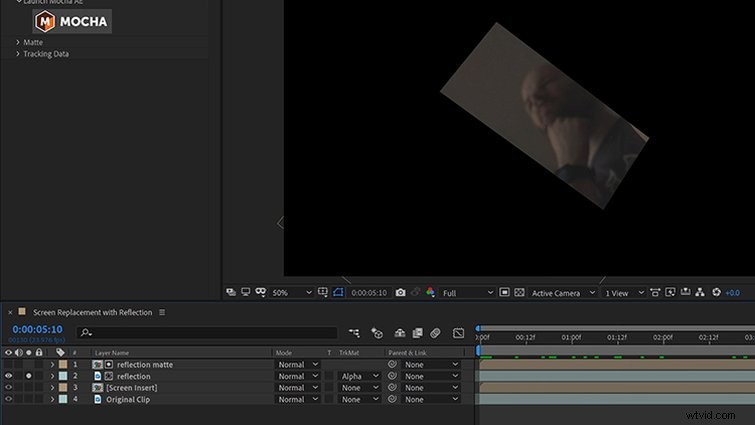Click the reflection layer label color
This screenshot has width=755, height=425.
coord(63,376)
